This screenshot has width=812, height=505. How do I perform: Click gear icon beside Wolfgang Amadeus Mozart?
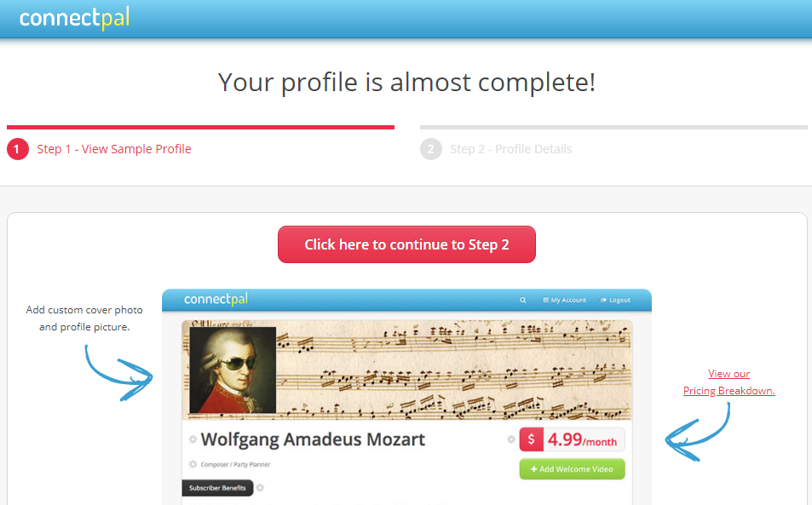(193, 439)
